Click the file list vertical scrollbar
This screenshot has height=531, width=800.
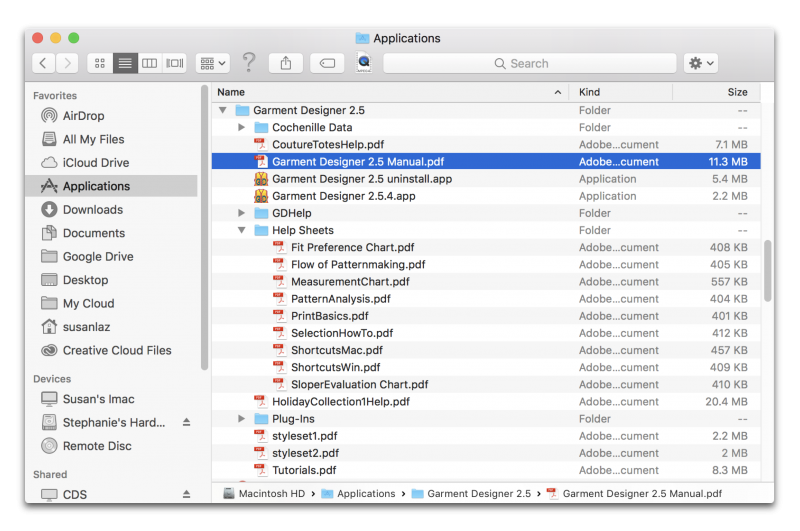point(767,270)
